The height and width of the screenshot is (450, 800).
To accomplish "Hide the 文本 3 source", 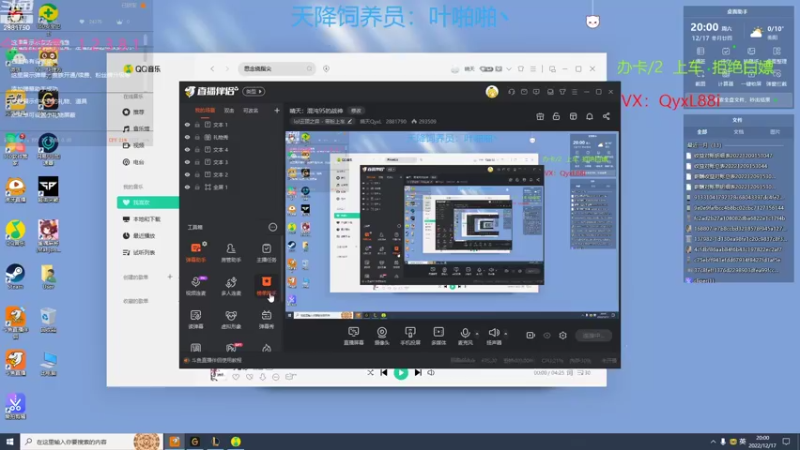I will click(187, 162).
